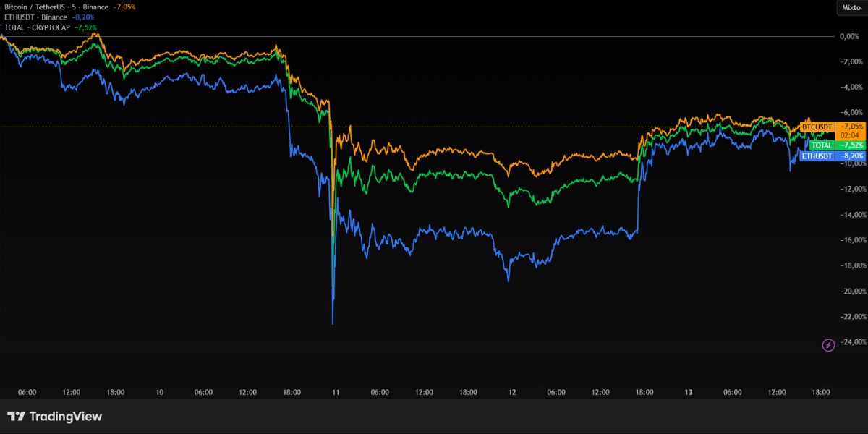Image resolution: width=868 pixels, height=434 pixels.
Task: Click the -8,20% blue axis value tag
Action: pyautogui.click(x=850, y=156)
